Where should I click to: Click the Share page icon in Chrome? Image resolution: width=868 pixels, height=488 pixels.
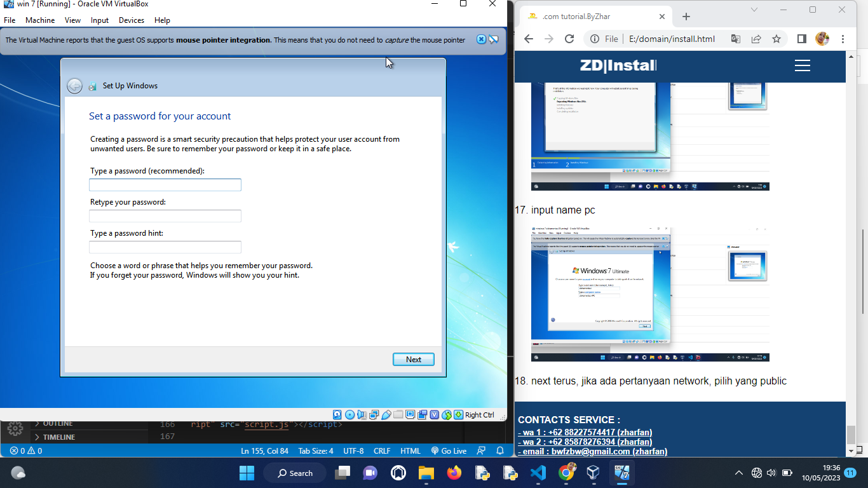click(x=756, y=39)
